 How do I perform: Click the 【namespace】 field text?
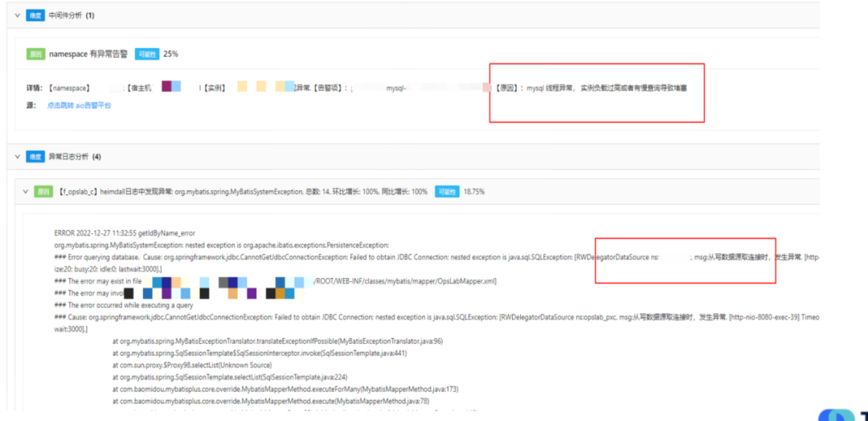[68, 88]
